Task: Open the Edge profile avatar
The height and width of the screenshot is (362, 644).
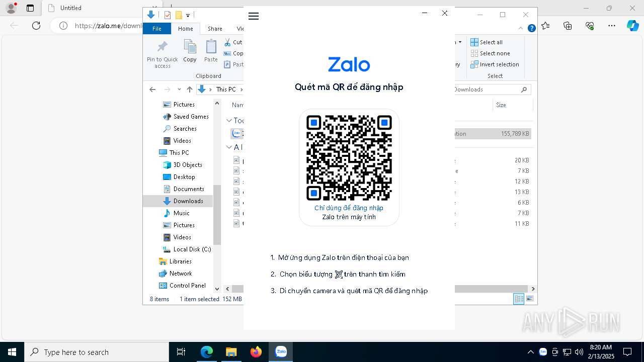Action: pos(11,8)
